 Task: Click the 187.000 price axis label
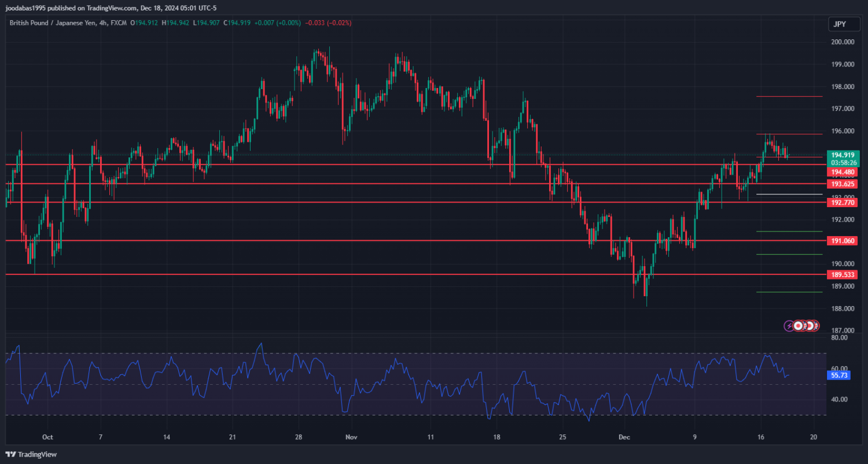point(843,331)
